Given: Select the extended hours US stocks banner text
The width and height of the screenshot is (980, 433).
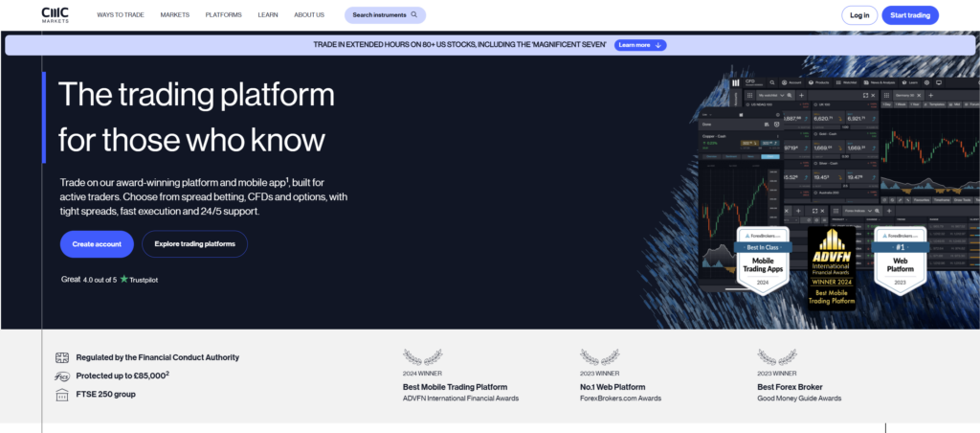Looking at the screenshot, I should tap(460, 45).
